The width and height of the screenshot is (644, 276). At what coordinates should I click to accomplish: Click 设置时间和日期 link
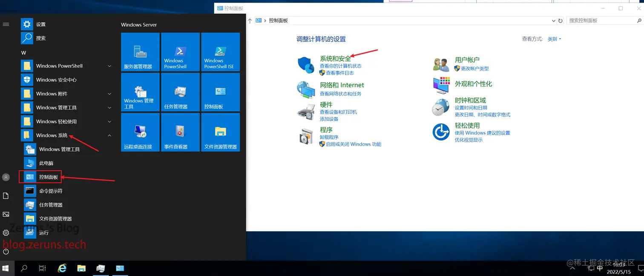click(471, 108)
